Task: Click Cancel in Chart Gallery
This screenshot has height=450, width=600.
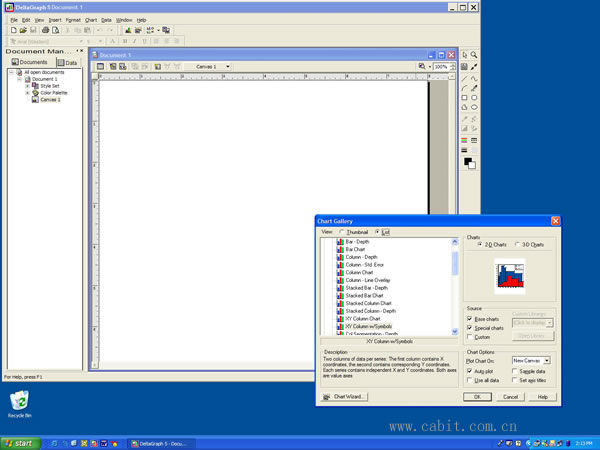Action: click(510, 397)
